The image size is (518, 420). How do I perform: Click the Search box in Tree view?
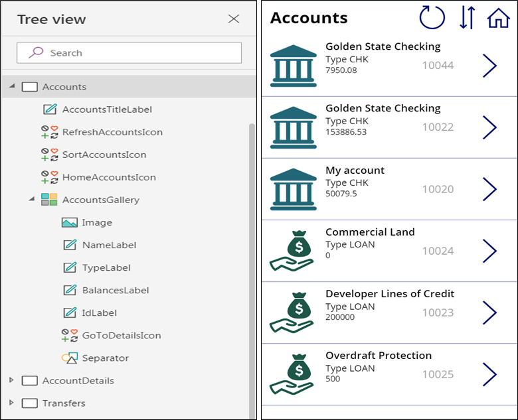(x=129, y=53)
